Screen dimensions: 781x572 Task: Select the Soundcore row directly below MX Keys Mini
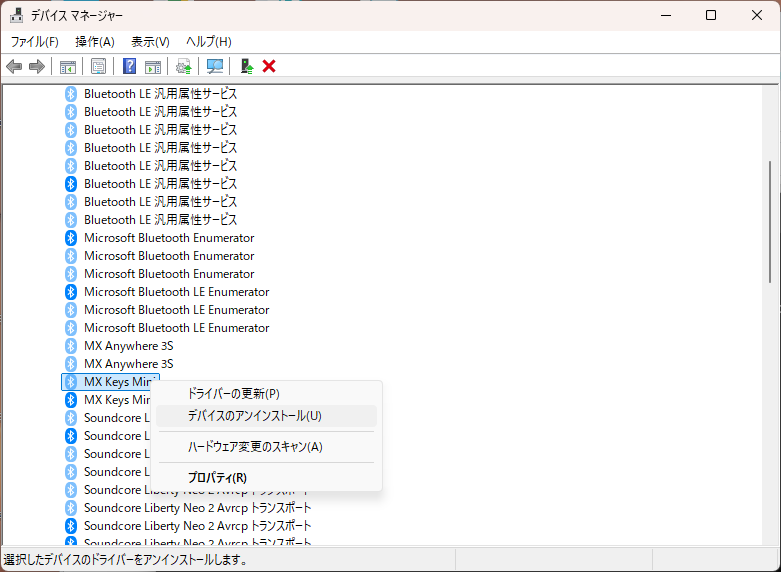pos(107,418)
